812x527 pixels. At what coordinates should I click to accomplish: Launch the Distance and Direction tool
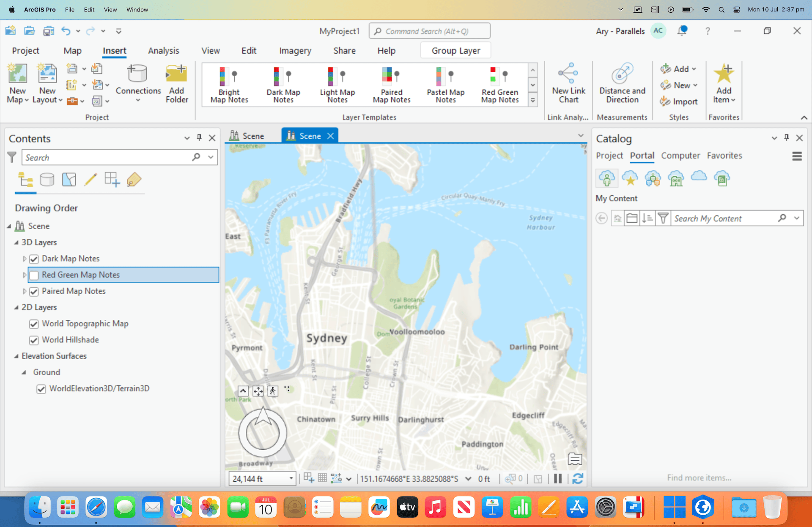coord(622,84)
